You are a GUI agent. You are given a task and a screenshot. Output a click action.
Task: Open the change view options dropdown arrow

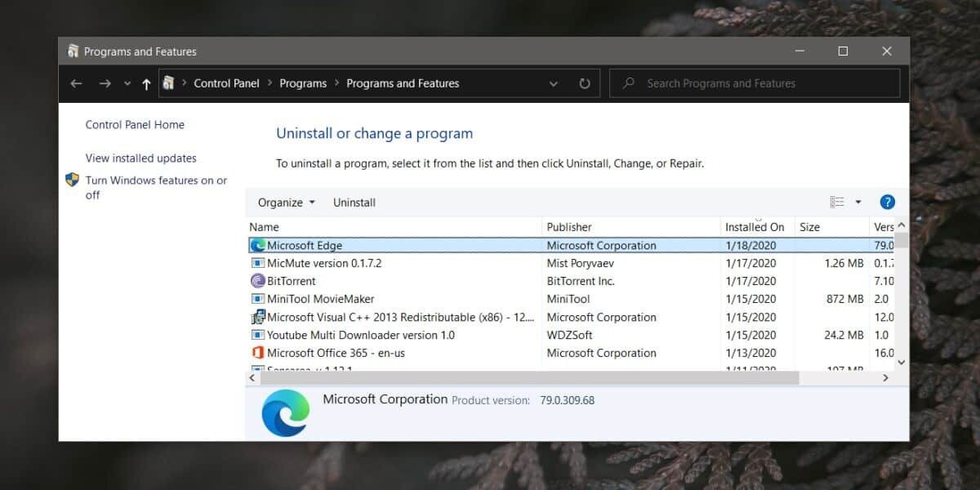click(x=857, y=202)
